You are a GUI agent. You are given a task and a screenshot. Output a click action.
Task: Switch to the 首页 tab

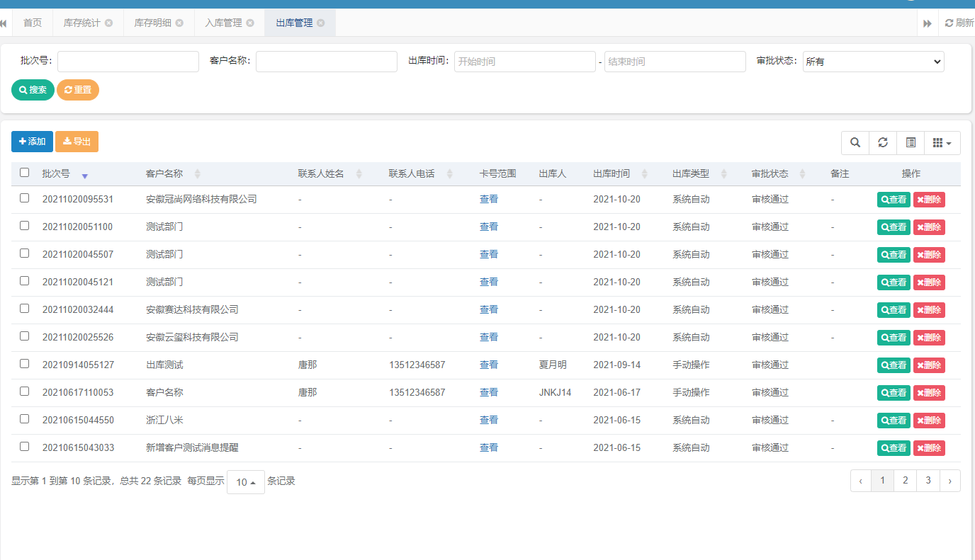click(x=33, y=23)
